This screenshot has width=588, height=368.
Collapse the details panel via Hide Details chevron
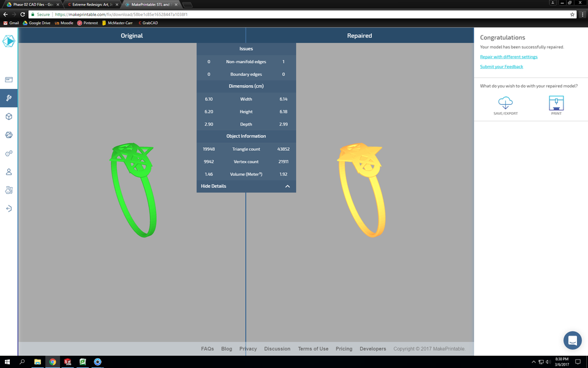click(287, 186)
